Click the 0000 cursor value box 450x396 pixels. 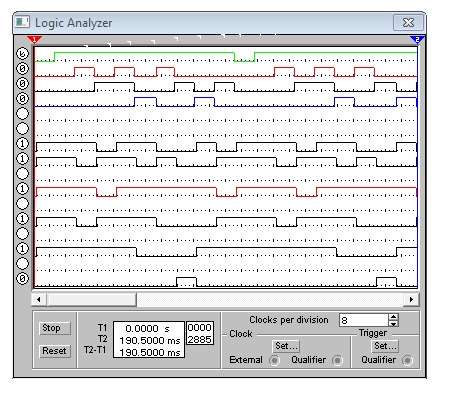[199, 328]
